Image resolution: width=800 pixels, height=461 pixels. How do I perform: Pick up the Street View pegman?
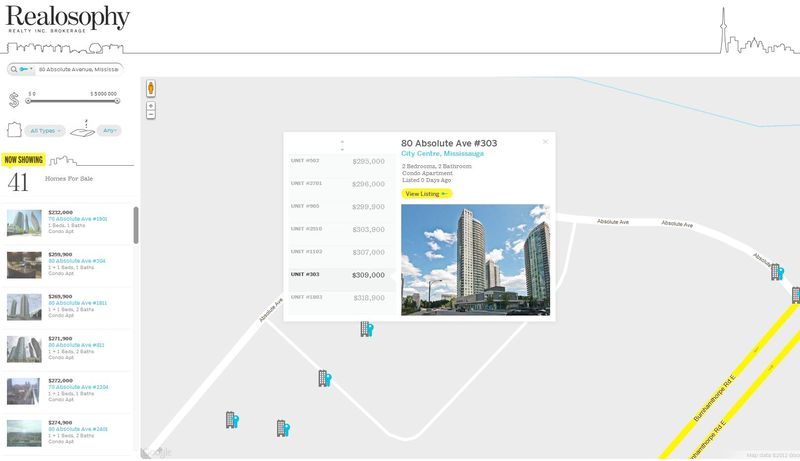click(151, 88)
